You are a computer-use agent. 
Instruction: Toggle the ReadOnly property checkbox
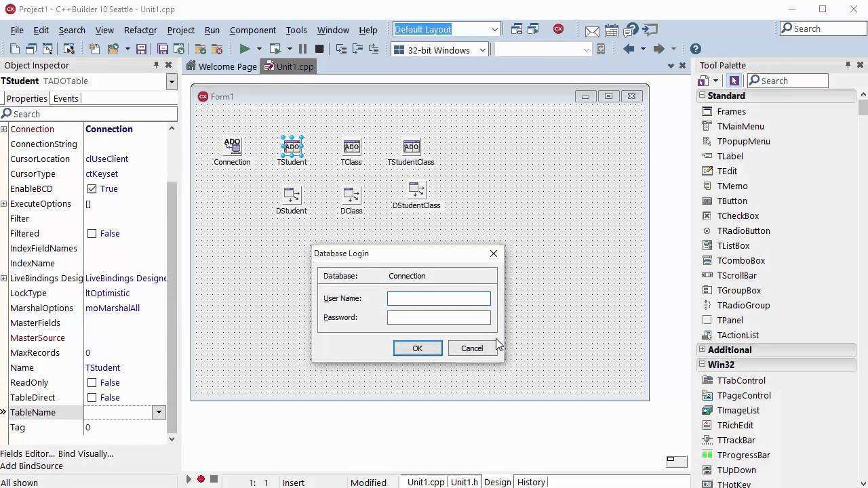(92, 383)
